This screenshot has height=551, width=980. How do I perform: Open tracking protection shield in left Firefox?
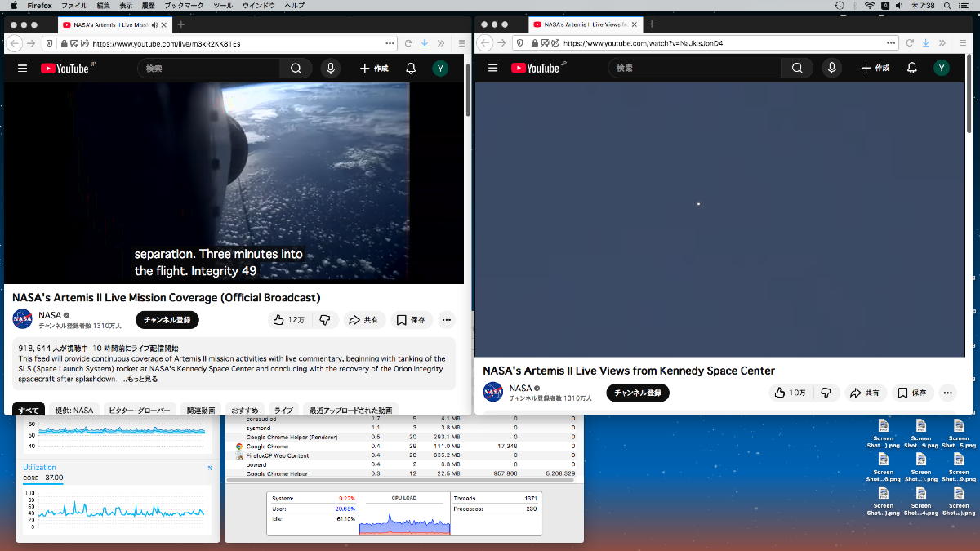50,43
